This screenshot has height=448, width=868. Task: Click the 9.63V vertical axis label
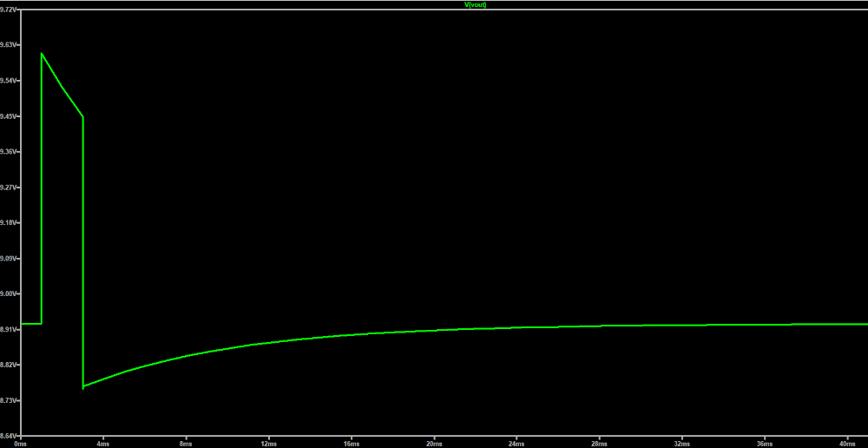pos(9,45)
